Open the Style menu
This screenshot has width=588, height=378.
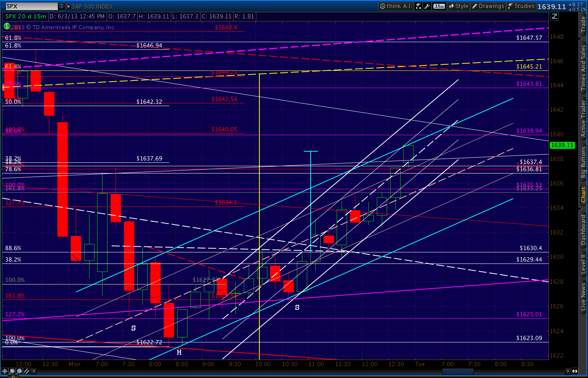click(458, 6)
